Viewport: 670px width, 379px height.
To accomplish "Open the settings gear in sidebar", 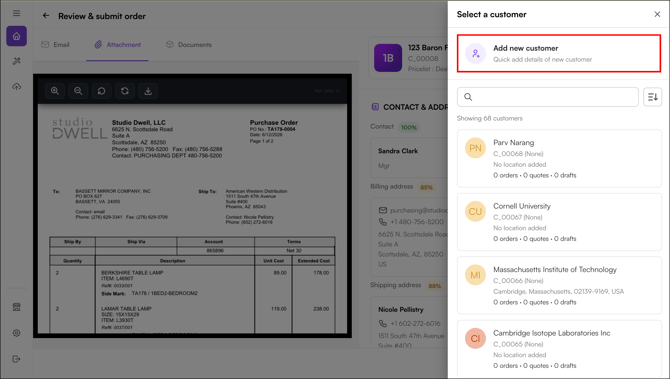I will [17, 333].
